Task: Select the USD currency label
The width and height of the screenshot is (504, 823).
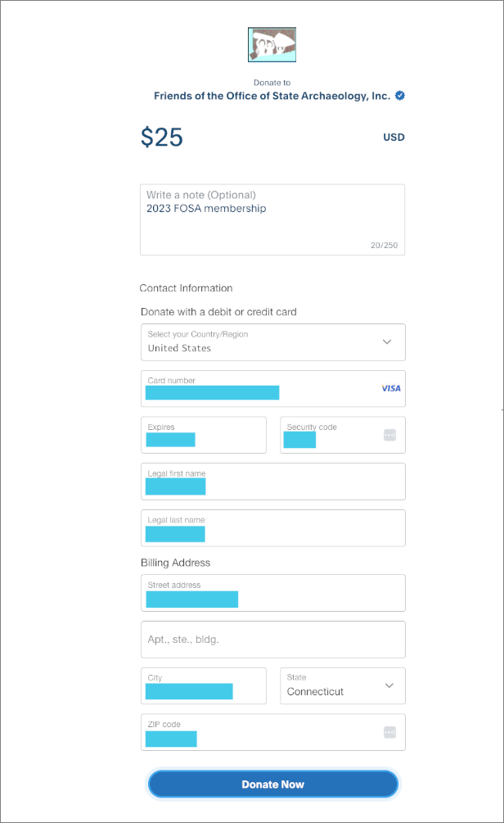Action: pos(394,138)
